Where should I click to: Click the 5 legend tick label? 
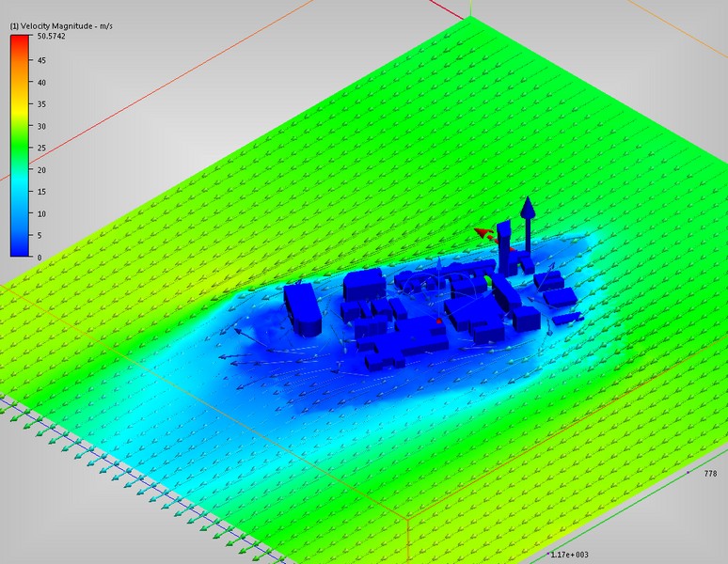click(x=40, y=236)
